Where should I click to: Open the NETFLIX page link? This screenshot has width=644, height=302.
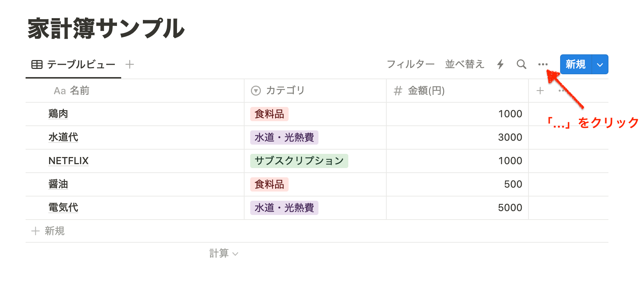pos(69,161)
